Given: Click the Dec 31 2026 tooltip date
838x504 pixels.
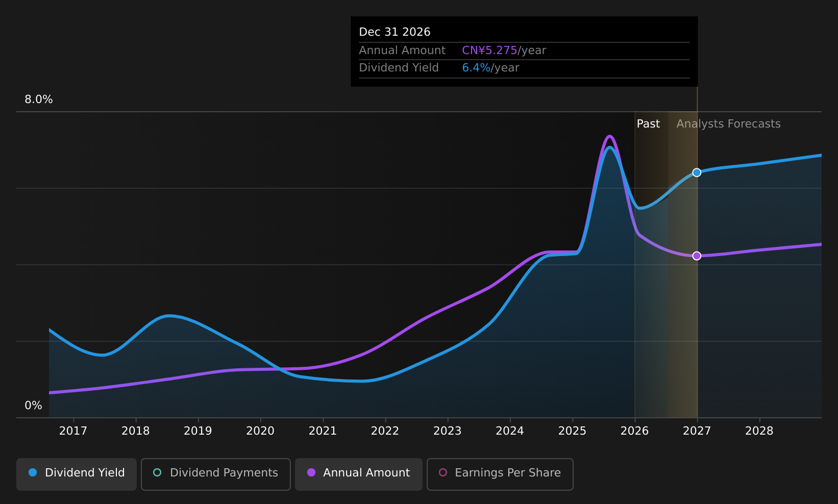Looking at the screenshot, I should pyautogui.click(x=395, y=32).
